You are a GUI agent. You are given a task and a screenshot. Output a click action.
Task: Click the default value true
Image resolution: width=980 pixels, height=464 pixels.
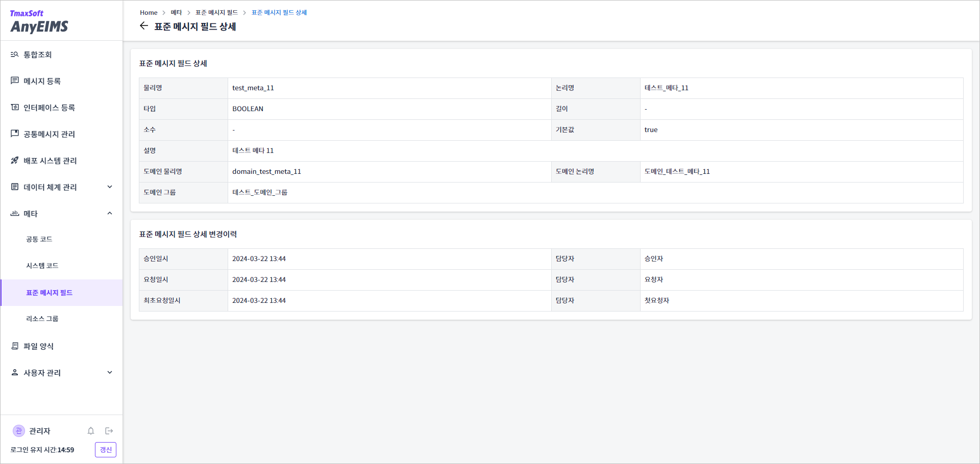[x=651, y=130]
